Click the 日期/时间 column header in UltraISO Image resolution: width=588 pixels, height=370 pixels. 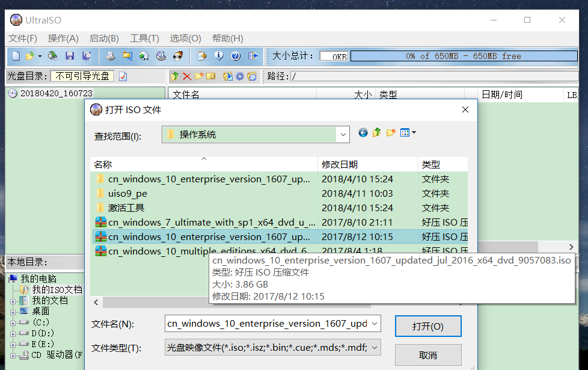(520, 94)
